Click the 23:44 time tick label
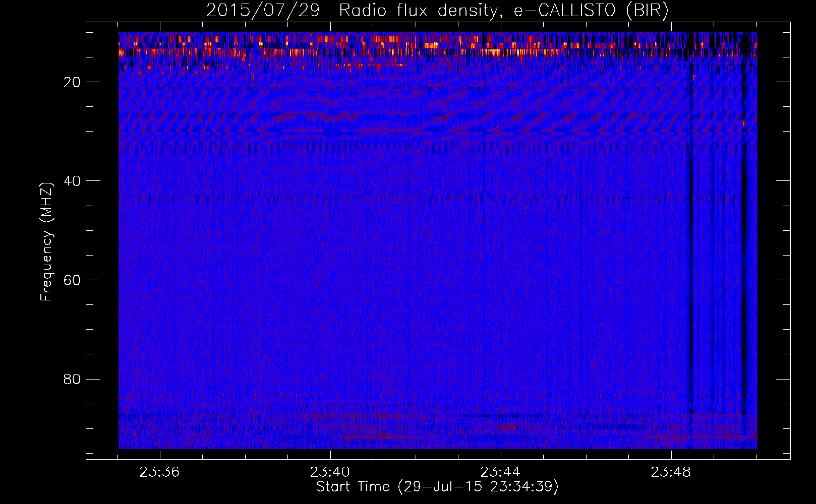 click(500, 472)
